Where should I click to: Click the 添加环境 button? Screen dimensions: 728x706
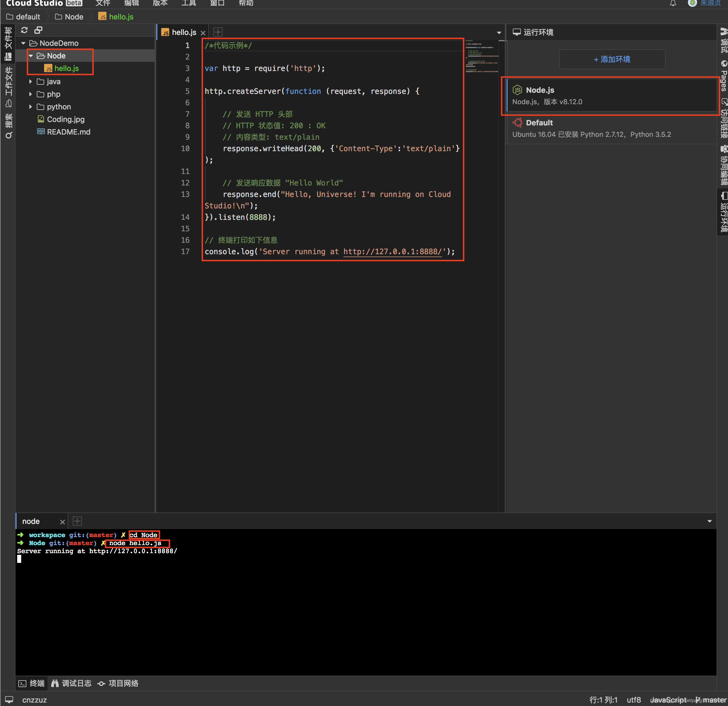click(612, 59)
